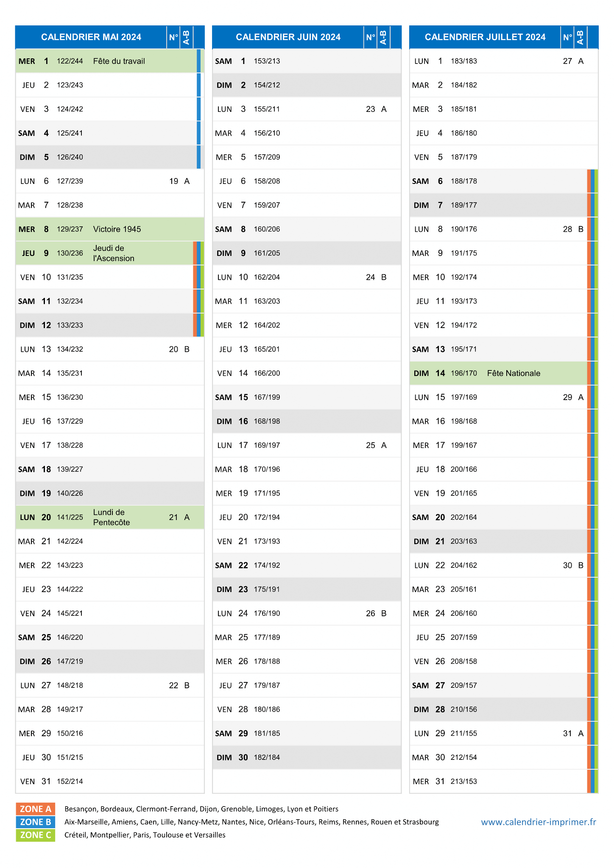Viewport: 614px width, 868px height.
Task: Click Sunday June 30 row
Action: [307, 757]
